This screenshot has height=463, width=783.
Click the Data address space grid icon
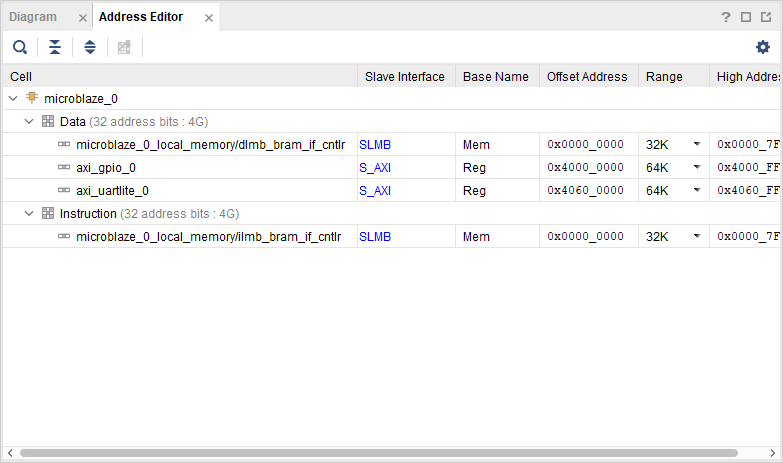(48, 121)
